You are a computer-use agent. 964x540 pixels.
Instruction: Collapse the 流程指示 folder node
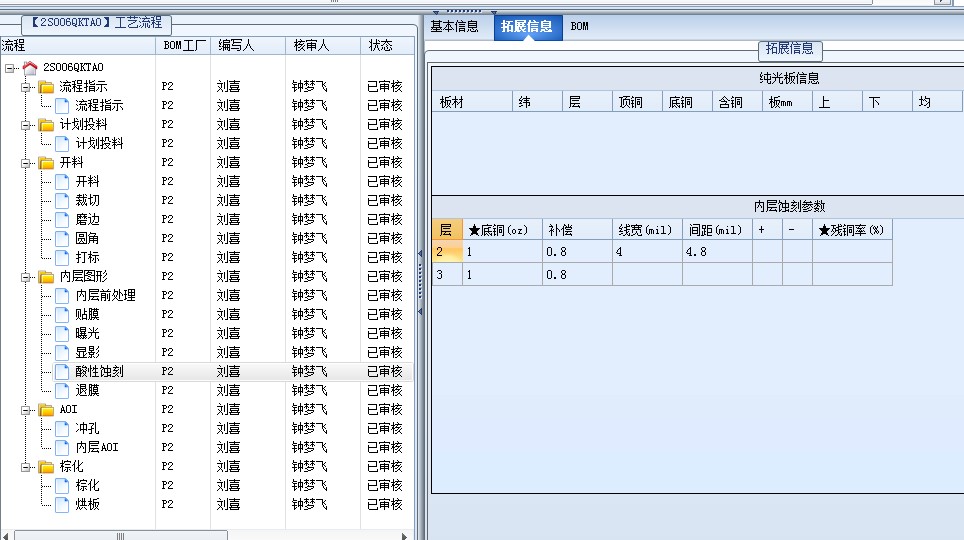coord(26,87)
